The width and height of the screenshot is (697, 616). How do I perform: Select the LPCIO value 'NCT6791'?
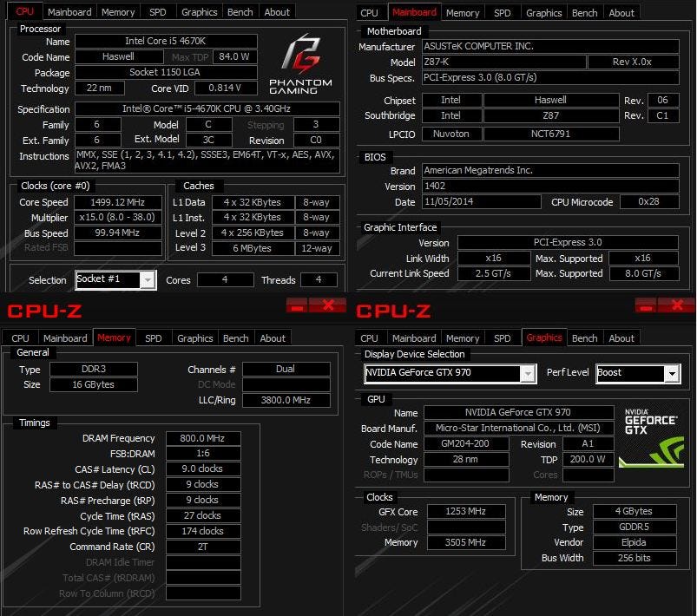(551, 134)
